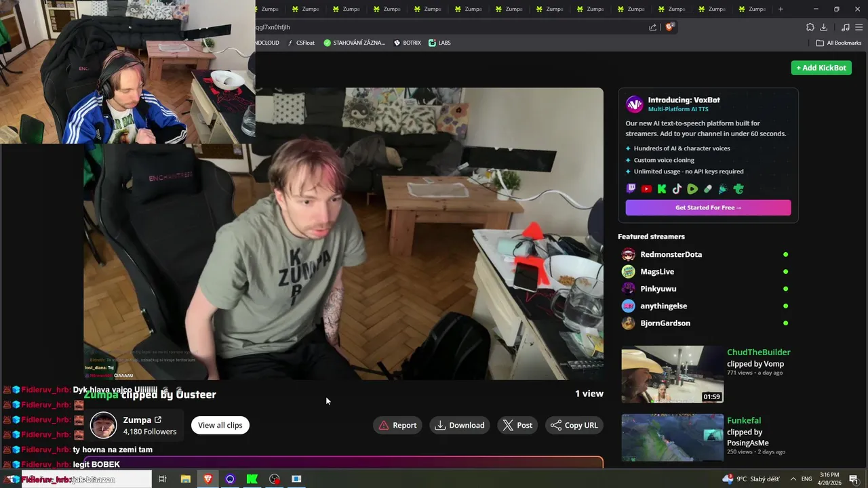The width and height of the screenshot is (868, 488).
Task: Click the Rumble icon in VoxBot panel
Action: click(692, 189)
